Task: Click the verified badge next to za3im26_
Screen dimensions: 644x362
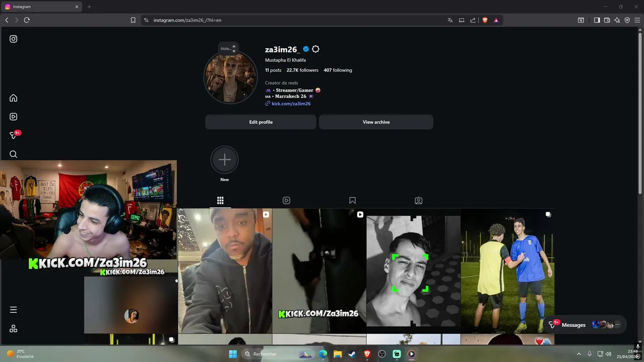Action: (x=305, y=49)
